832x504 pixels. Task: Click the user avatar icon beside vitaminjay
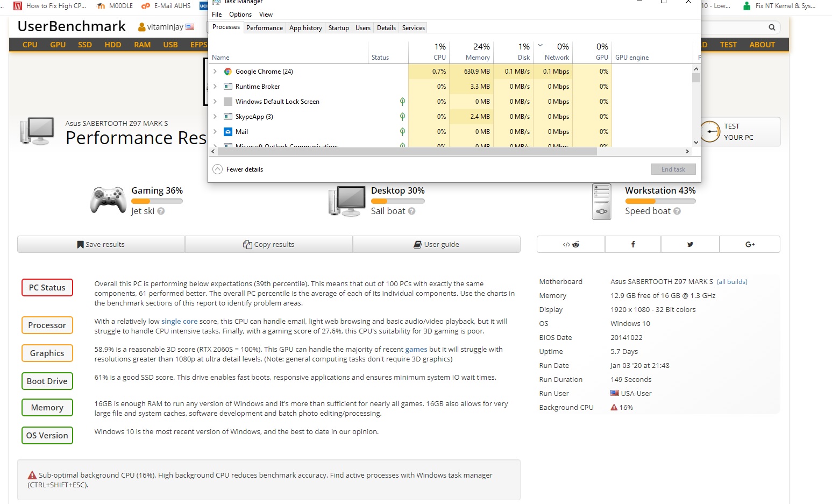142,27
